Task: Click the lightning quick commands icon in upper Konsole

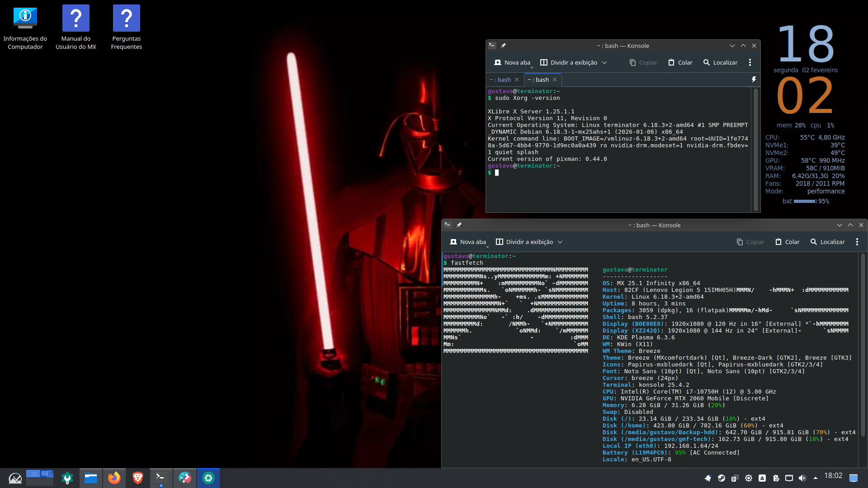Action: tap(754, 80)
